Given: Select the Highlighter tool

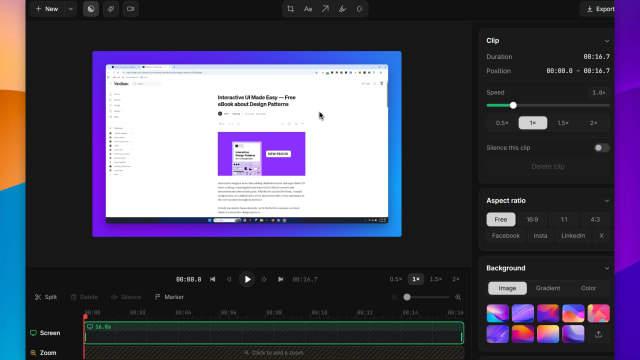Looking at the screenshot, I should [x=342, y=9].
